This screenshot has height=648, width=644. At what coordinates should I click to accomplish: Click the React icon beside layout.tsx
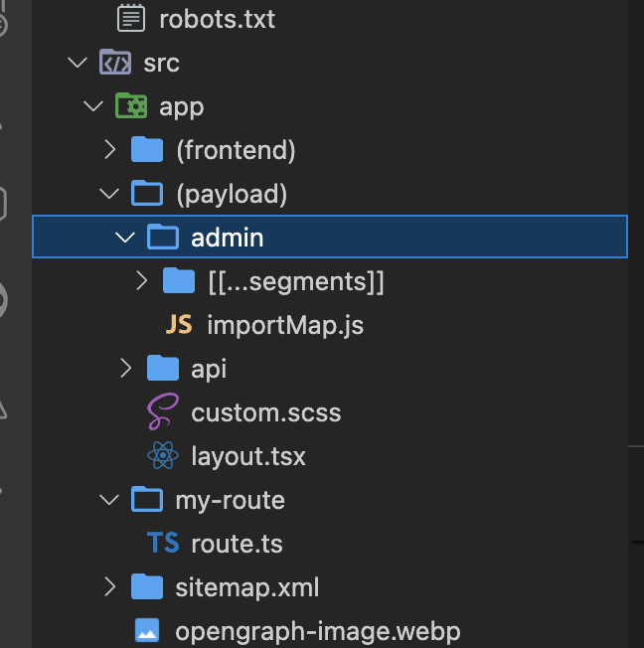click(x=163, y=456)
